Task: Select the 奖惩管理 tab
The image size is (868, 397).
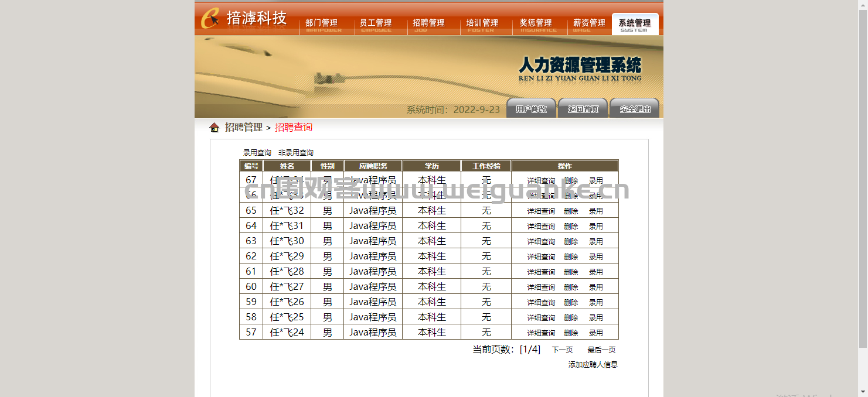Action: click(x=536, y=24)
